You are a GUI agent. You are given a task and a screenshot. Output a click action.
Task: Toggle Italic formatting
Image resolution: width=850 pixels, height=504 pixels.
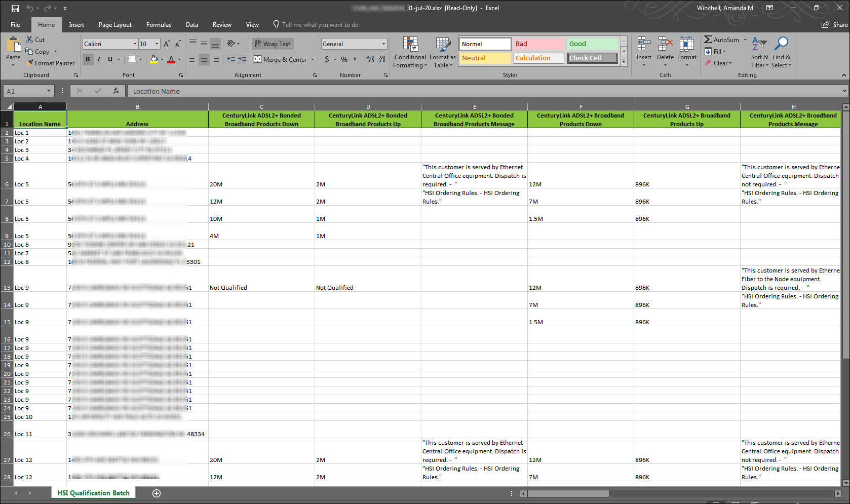pyautogui.click(x=99, y=59)
